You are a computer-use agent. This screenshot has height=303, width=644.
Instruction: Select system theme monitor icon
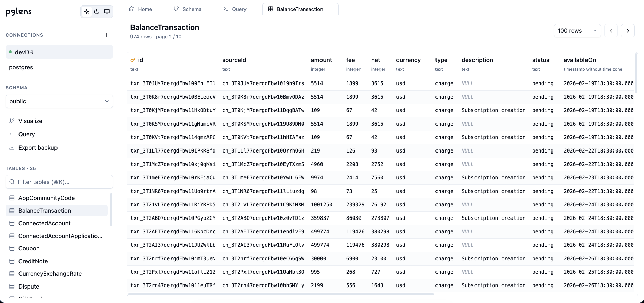tap(107, 12)
